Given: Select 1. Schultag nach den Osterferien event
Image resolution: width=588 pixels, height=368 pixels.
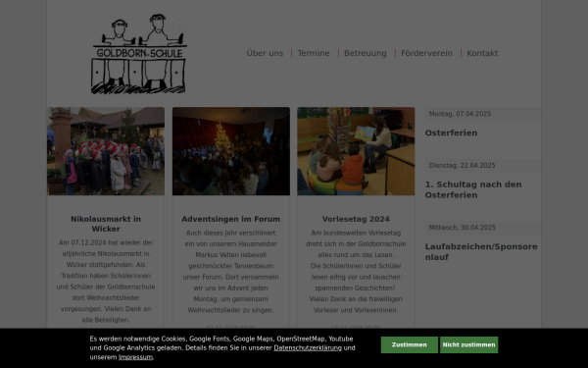Looking at the screenshot, I should tap(473, 189).
